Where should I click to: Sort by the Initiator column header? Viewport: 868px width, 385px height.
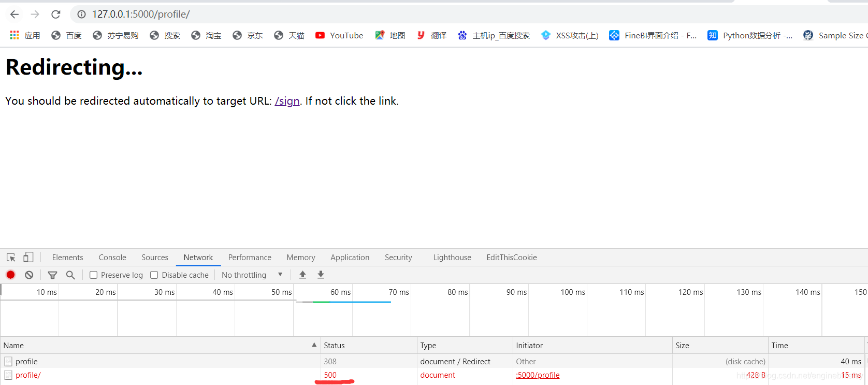coord(592,346)
